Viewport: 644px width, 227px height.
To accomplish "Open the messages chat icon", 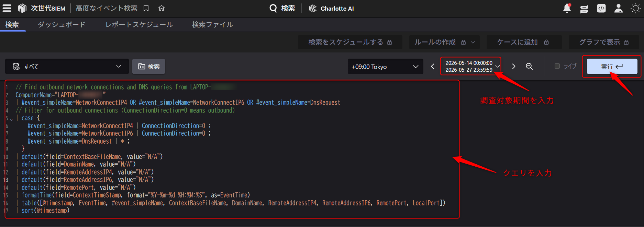I will [584, 9].
